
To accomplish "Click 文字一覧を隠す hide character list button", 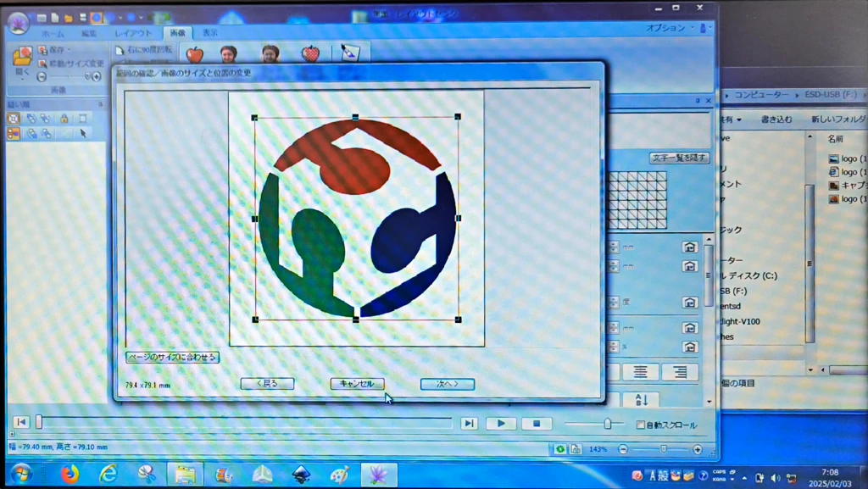I will click(679, 158).
